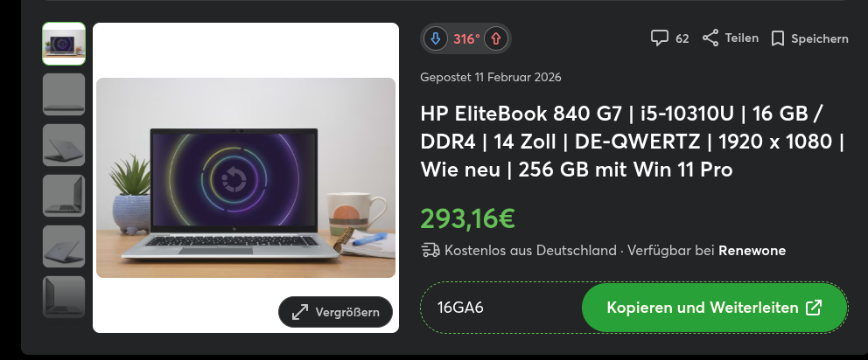Click the delivery truck shipping icon

tap(430, 251)
